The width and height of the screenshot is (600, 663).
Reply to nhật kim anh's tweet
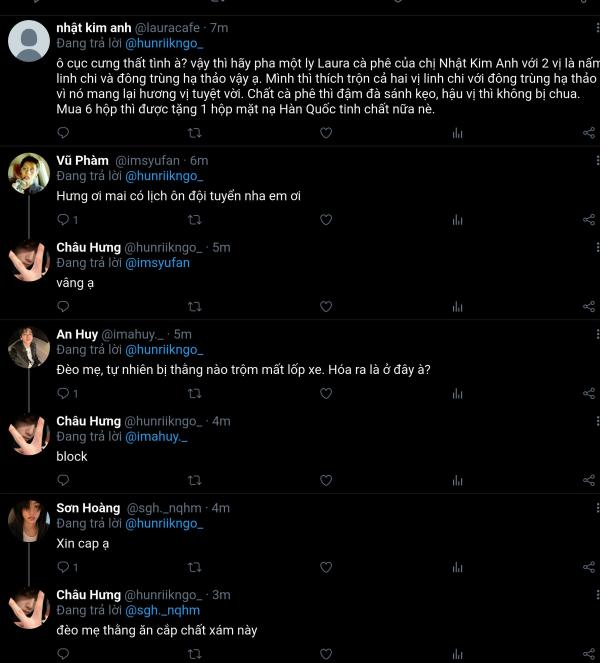[63, 133]
